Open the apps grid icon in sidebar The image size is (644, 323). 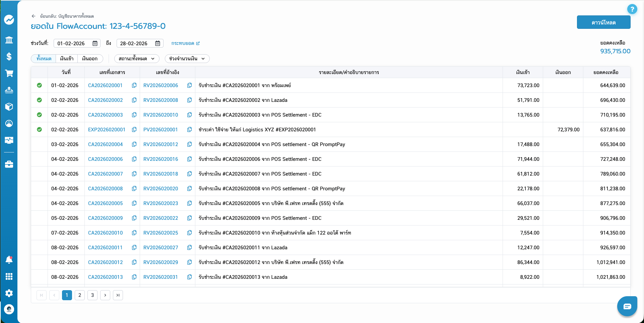[x=9, y=276]
